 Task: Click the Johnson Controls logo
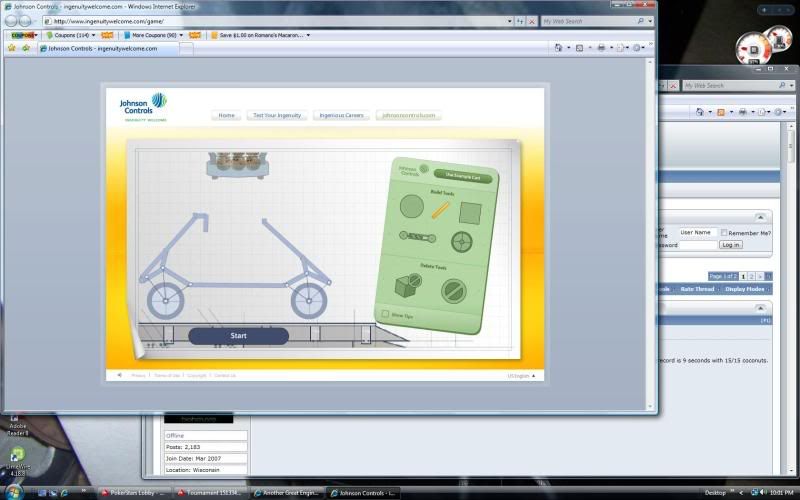[x=143, y=106]
